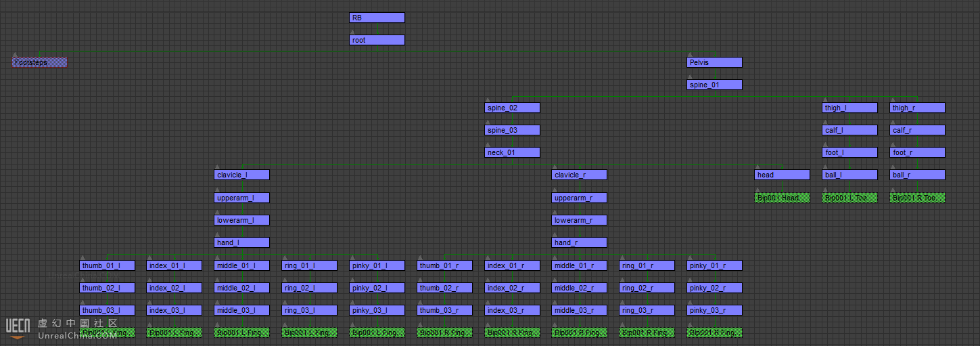The height and width of the screenshot is (346, 980).
Task: Click the foot_r bone node
Action: coord(917,152)
